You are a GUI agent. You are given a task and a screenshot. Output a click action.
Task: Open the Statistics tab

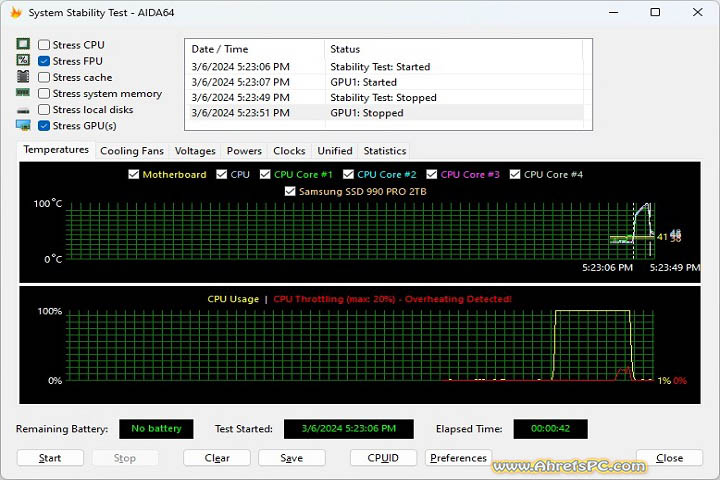pyautogui.click(x=385, y=151)
